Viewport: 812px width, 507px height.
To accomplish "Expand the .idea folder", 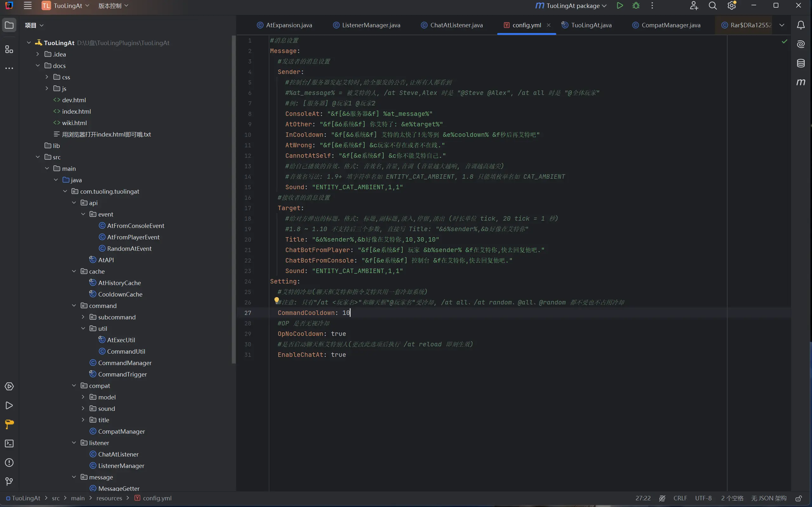I will pyautogui.click(x=38, y=54).
